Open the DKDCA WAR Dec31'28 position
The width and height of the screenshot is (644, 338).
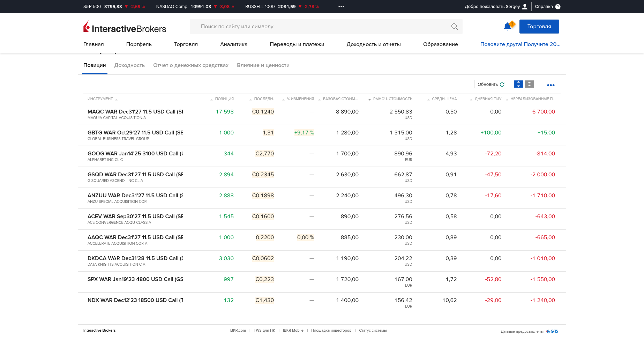click(135, 258)
